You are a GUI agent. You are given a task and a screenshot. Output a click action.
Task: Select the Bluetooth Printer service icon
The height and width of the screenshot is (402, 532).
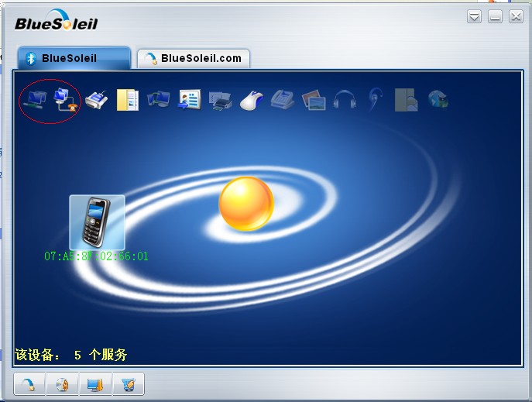click(221, 101)
